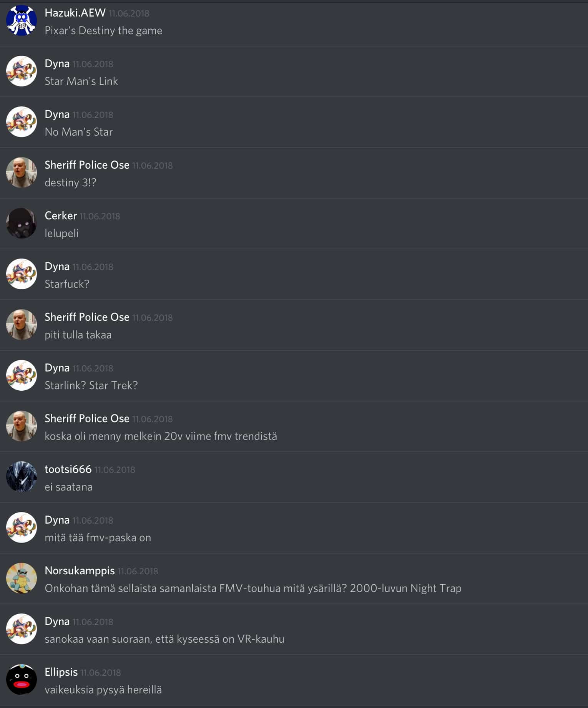Image resolution: width=588 pixels, height=708 pixels.
Task: Select the tootsi666 username
Action: coord(68,469)
